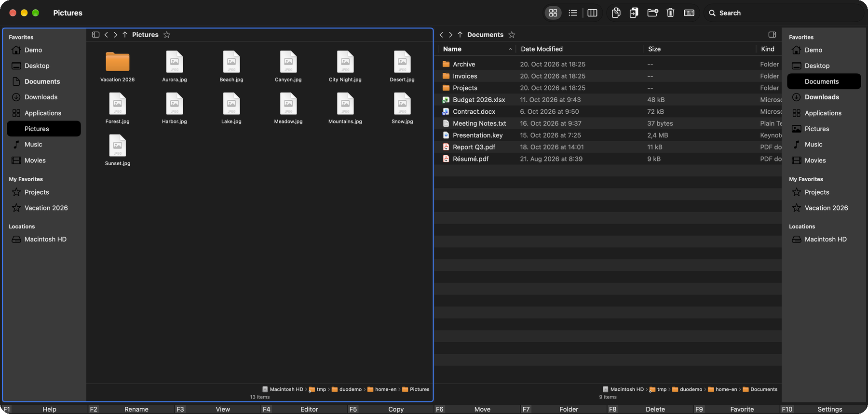Switch to icon grid view

[x=553, y=13]
